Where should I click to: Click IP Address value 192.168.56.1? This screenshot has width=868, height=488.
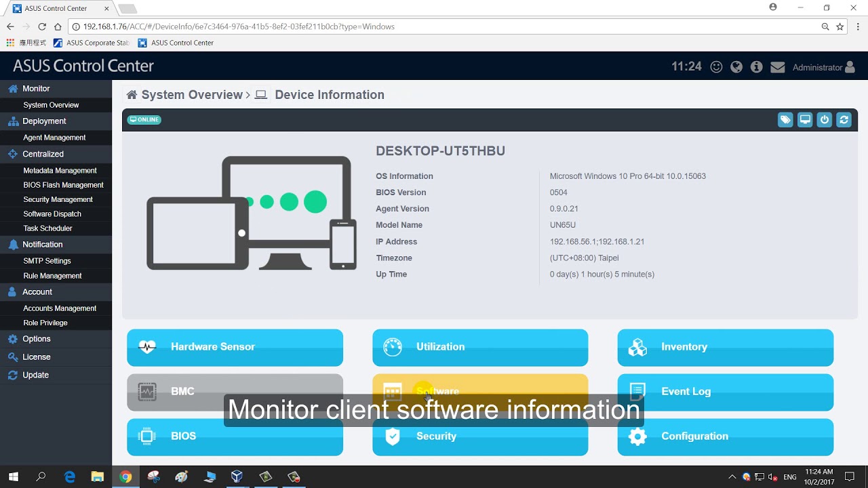[597, 242]
